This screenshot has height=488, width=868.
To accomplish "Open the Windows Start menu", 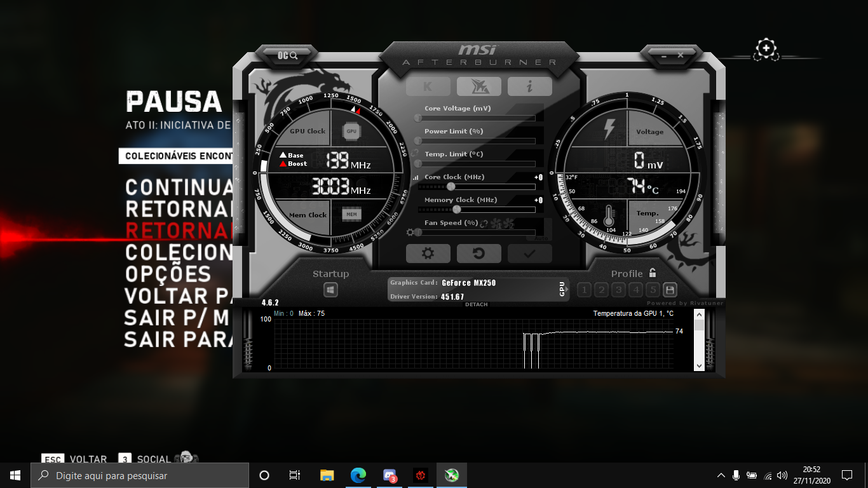I will [x=15, y=475].
